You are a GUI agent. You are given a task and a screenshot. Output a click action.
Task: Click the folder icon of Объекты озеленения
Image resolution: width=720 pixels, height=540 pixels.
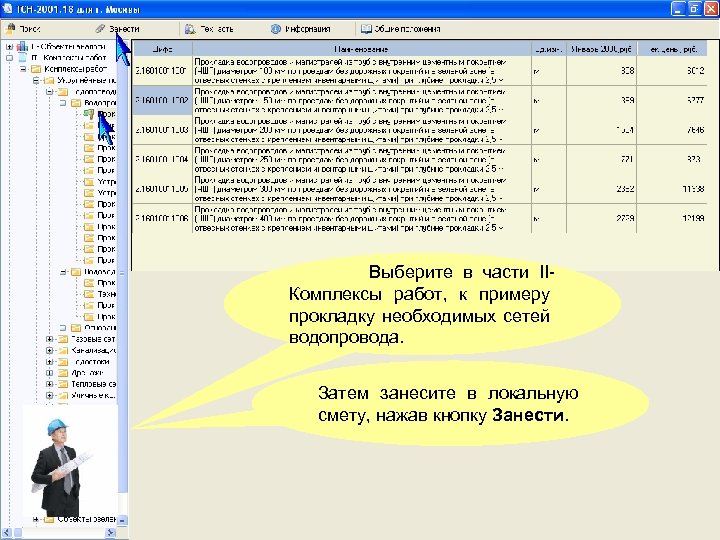[50, 519]
